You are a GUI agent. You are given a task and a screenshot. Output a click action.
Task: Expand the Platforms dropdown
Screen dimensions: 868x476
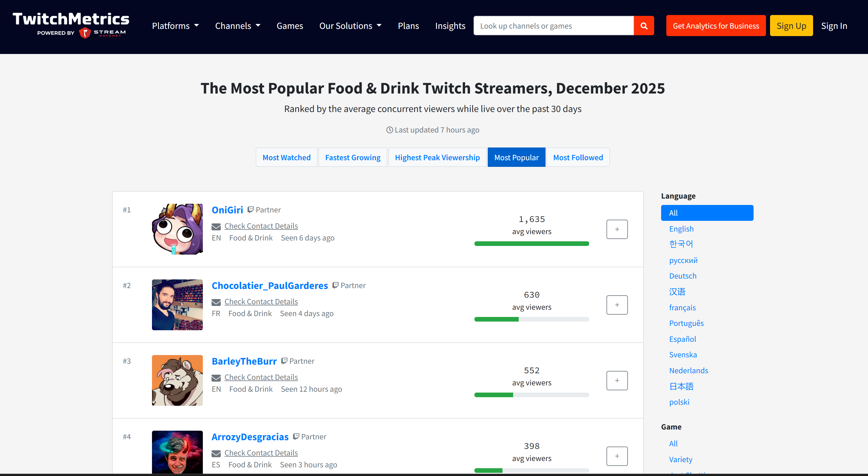pos(175,25)
